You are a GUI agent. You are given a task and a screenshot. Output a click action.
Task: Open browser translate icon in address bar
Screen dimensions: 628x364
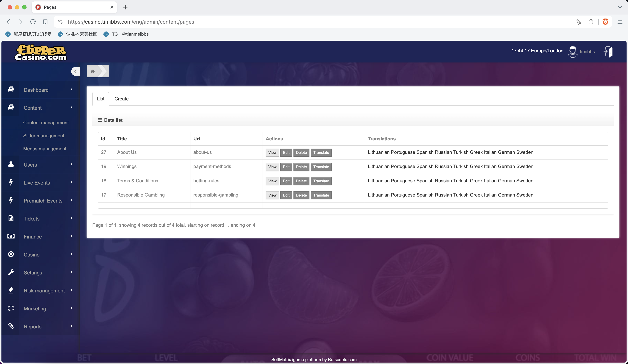click(x=578, y=22)
